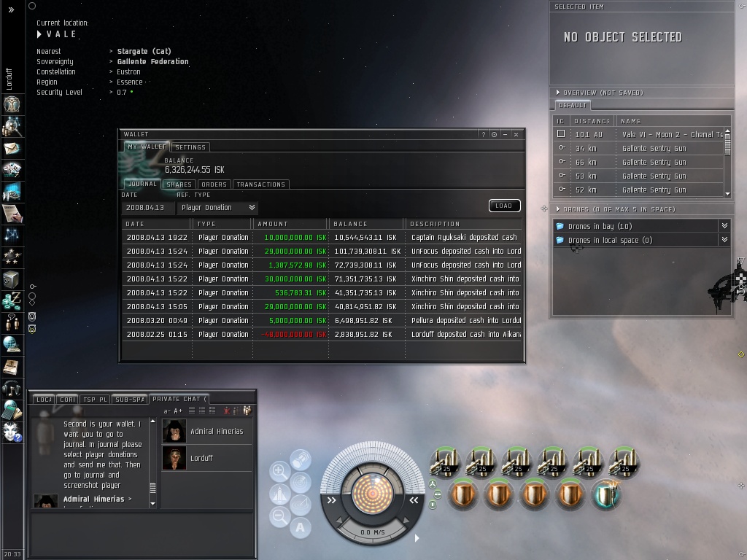The image size is (747, 560).
Task: Activate the leftmost bronze shield hardener module
Action: tap(462, 494)
